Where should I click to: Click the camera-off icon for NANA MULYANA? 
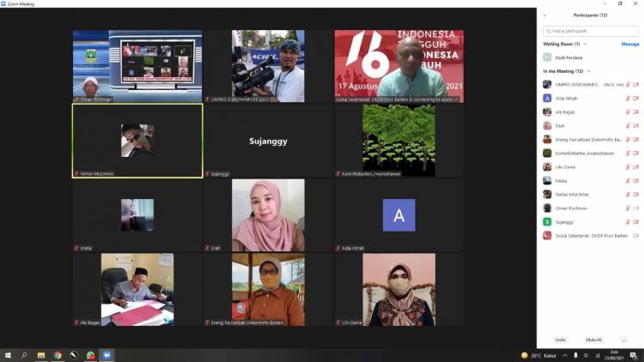tap(635, 195)
